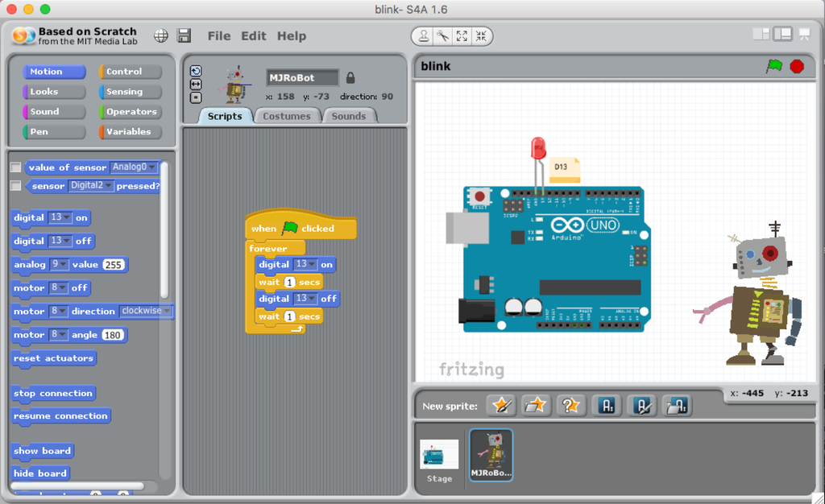Image resolution: width=825 pixels, height=504 pixels.
Task: Select the Control block category
Action: point(130,72)
